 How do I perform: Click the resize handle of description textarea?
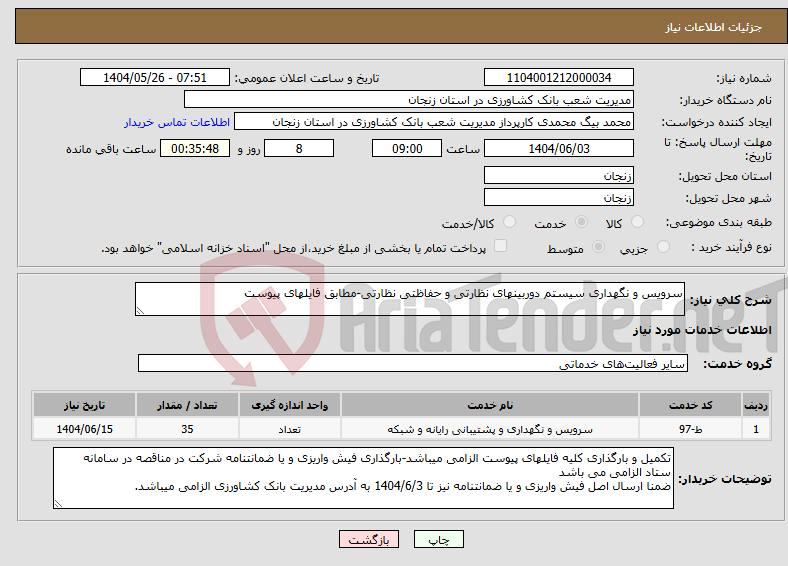pos(140,311)
